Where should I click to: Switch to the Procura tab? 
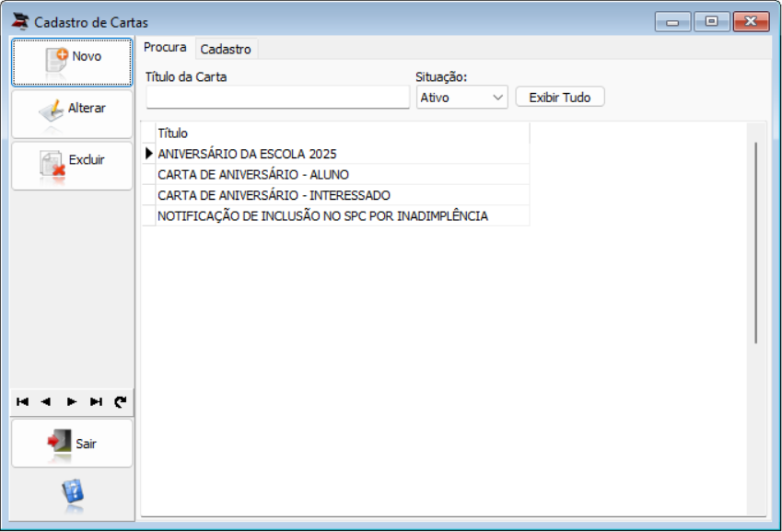coord(165,47)
